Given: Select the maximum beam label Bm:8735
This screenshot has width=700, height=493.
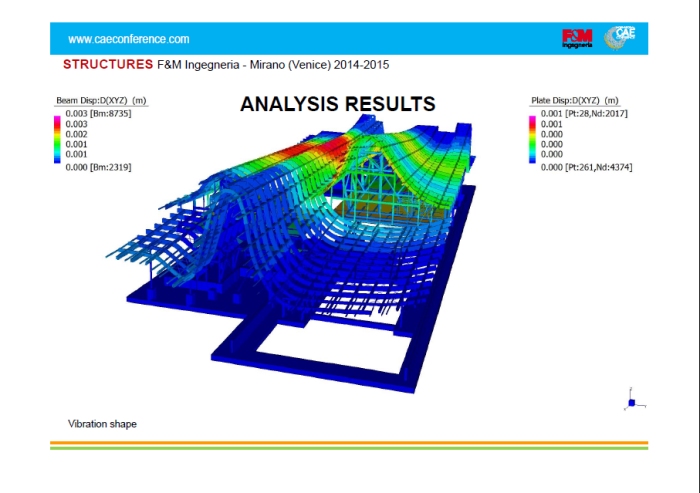Looking at the screenshot, I should point(111,112).
